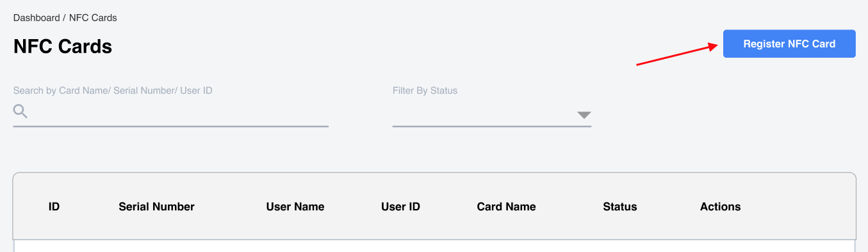The image size is (868, 252).
Task: Select the NFC Cards breadcrumb item
Action: point(93,17)
